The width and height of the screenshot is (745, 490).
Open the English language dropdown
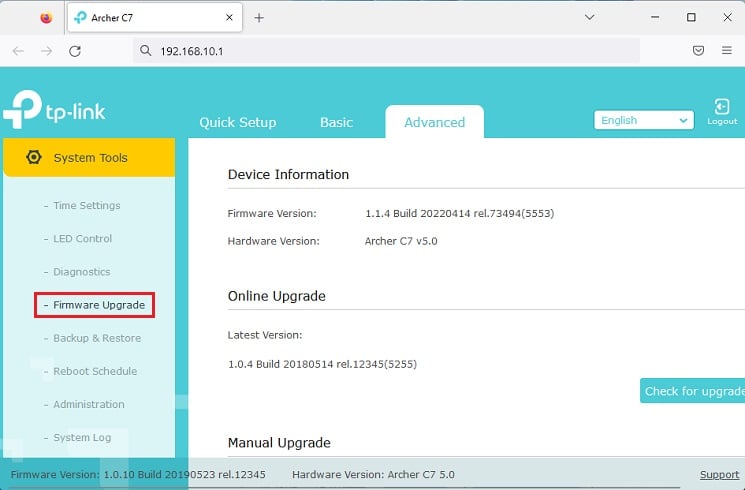coord(644,120)
